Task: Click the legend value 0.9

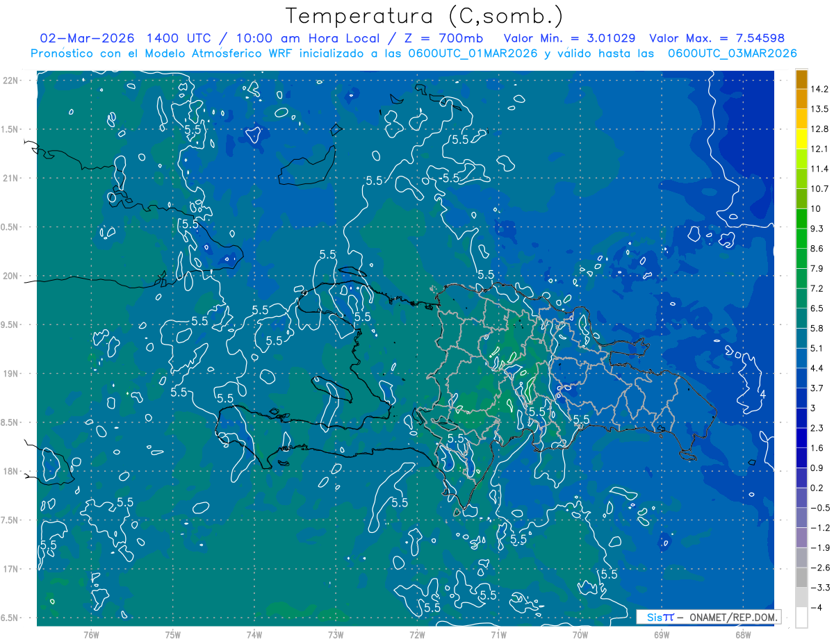Action: (x=817, y=468)
